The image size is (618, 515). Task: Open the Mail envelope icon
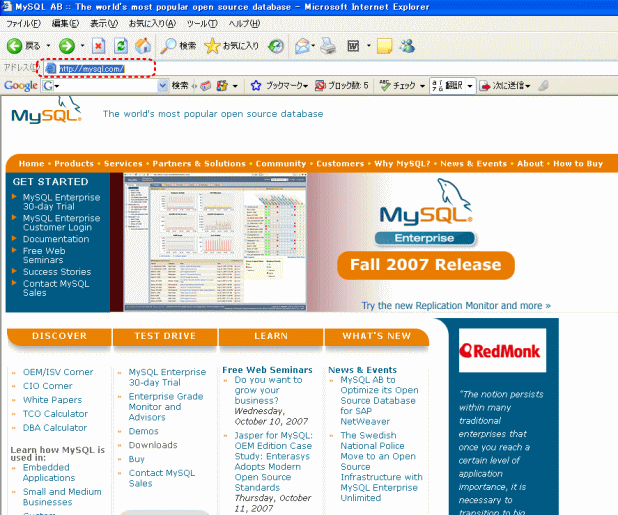302,46
